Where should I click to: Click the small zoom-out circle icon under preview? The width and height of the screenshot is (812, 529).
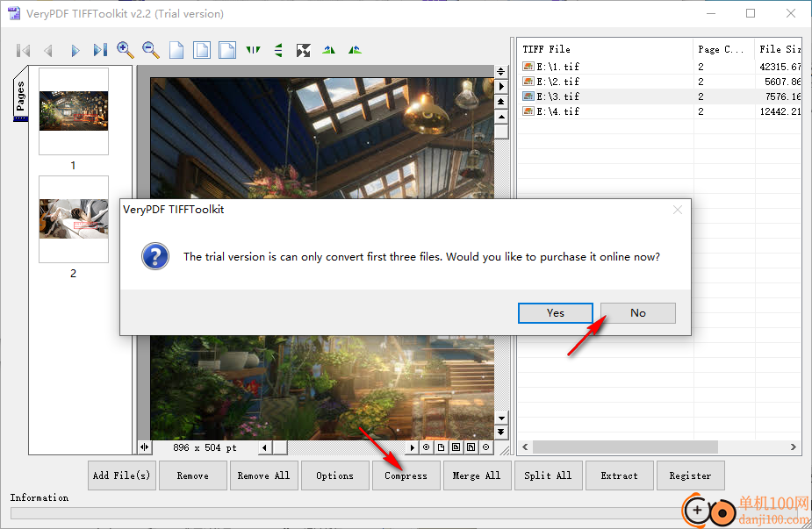click(x=485, y=447)
